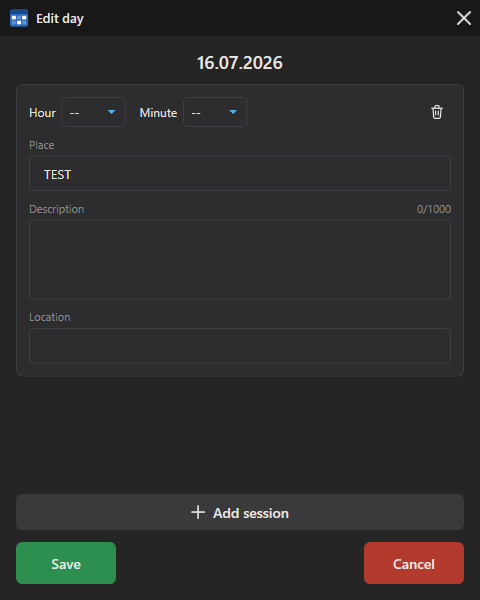Click the Minute label
Image resolution: width=480 pixels, height=600 pixels.
158,113
